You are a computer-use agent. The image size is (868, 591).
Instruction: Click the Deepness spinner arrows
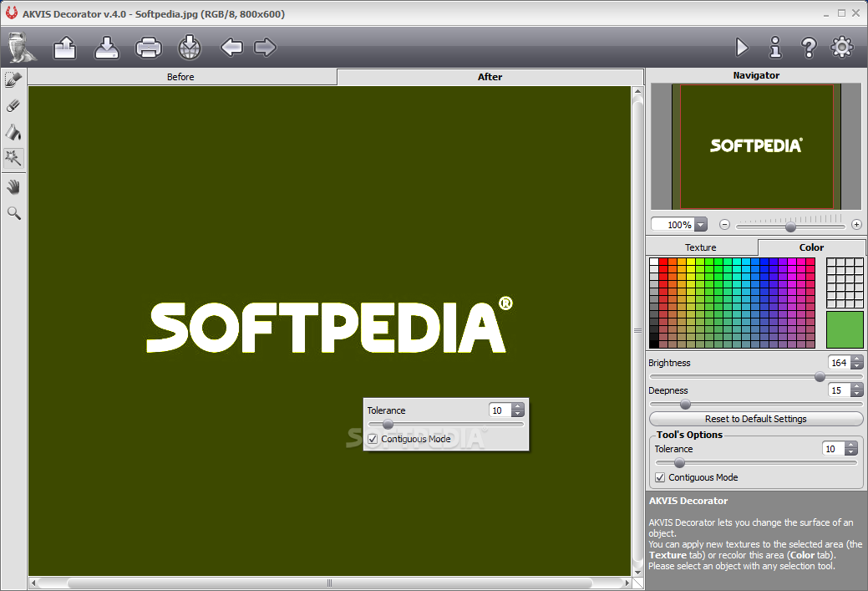click(857, 390)
